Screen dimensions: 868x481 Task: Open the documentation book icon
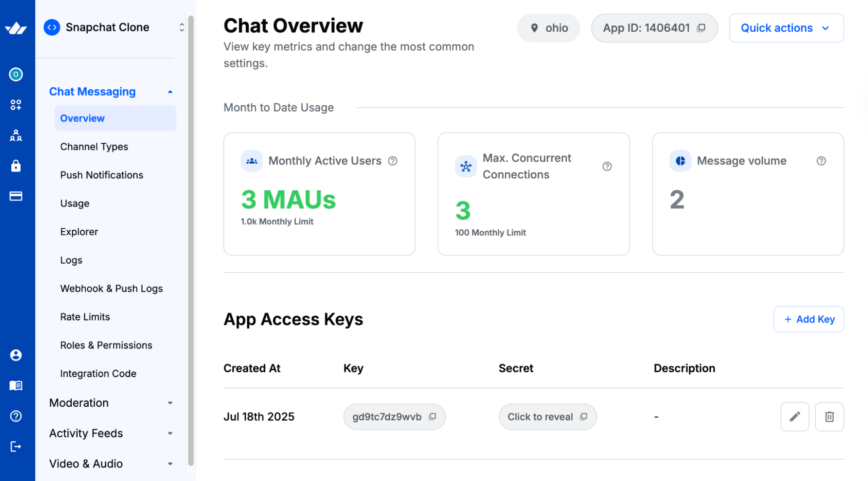click(16, 385)
